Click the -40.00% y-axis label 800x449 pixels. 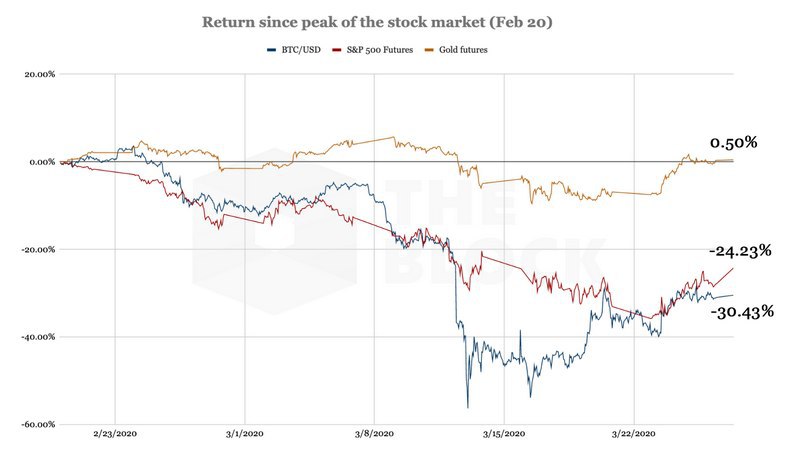click(38, 337)
